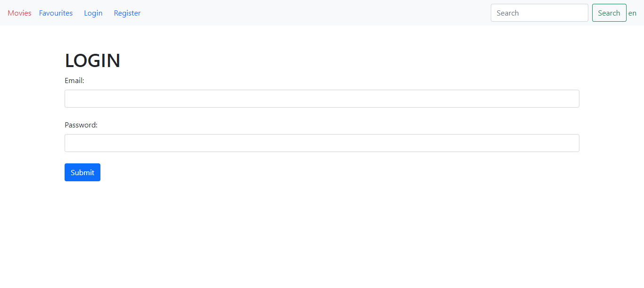644x288 pixels.
Task: Click the LOGIN page heading
Action: pyautogui.click(x=92, y=60)
